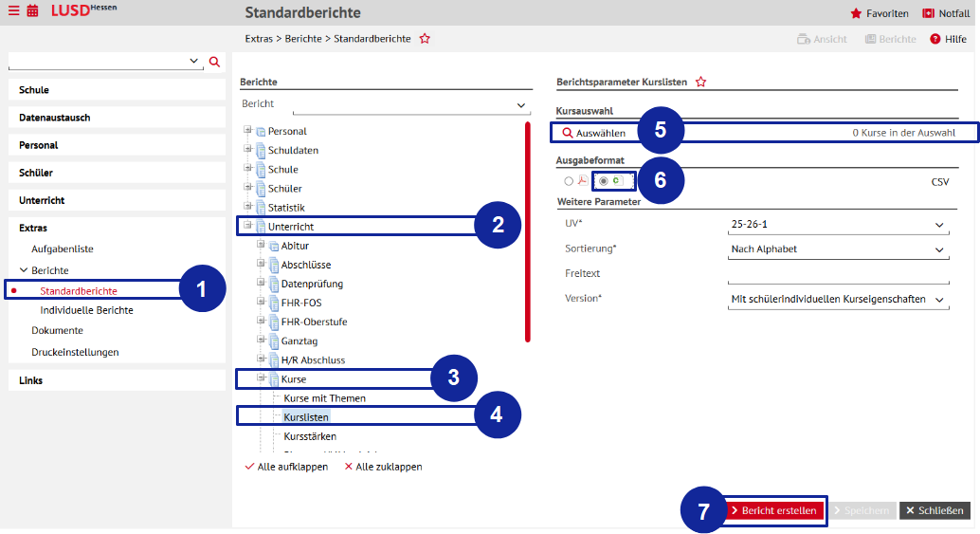This screenshot has height=534, width=980.
Task: Collapse the Unterricht tree node
Action: pos(248,227)
